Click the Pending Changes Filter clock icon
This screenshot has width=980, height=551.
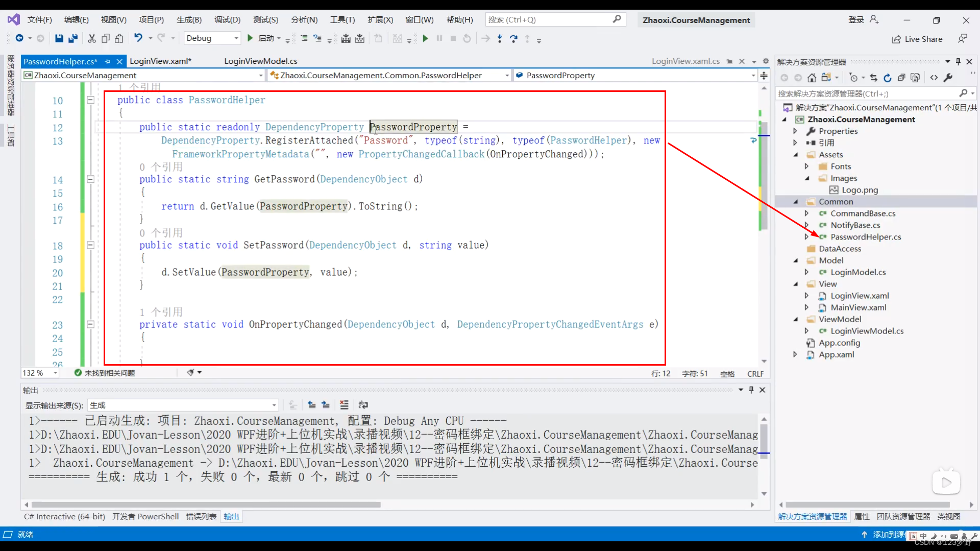point(853,78)
